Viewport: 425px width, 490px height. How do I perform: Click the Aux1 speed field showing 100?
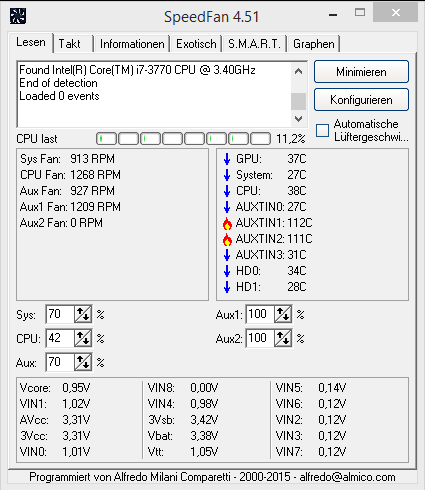pyautogui.click(x=260, y=314)
